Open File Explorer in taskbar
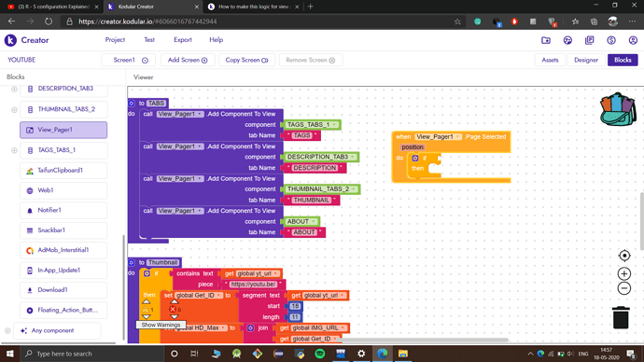The height and width of the screenshot is (362, 644). click(403, 354)
